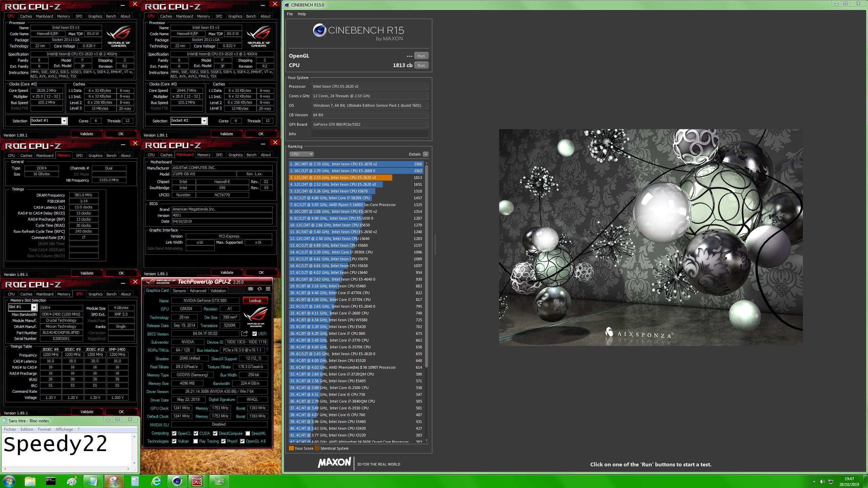This screenshot has height=488, width=868.
Task: Open the CPU ranking filter dropdown in Cinebench
Action: (301, 154)
